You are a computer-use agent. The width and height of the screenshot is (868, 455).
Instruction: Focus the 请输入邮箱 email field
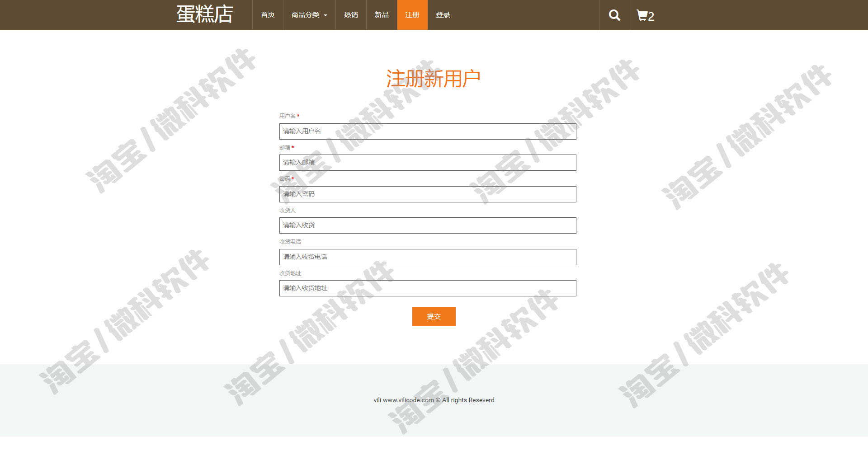428,163
